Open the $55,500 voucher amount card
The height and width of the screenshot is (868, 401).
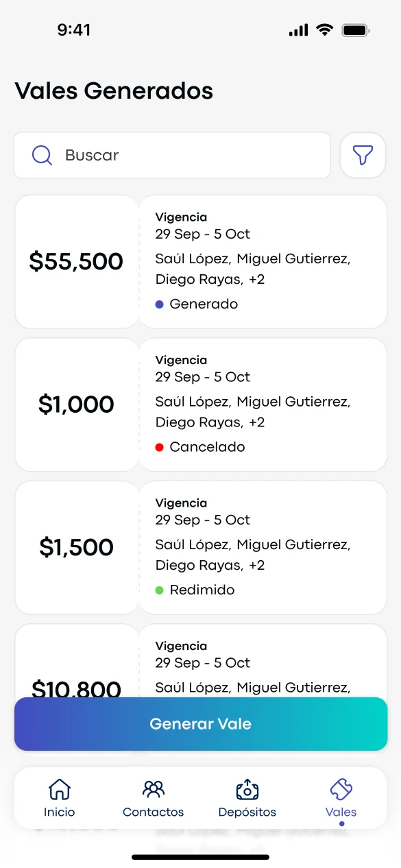pyautogui.click(x=77, y=262)
